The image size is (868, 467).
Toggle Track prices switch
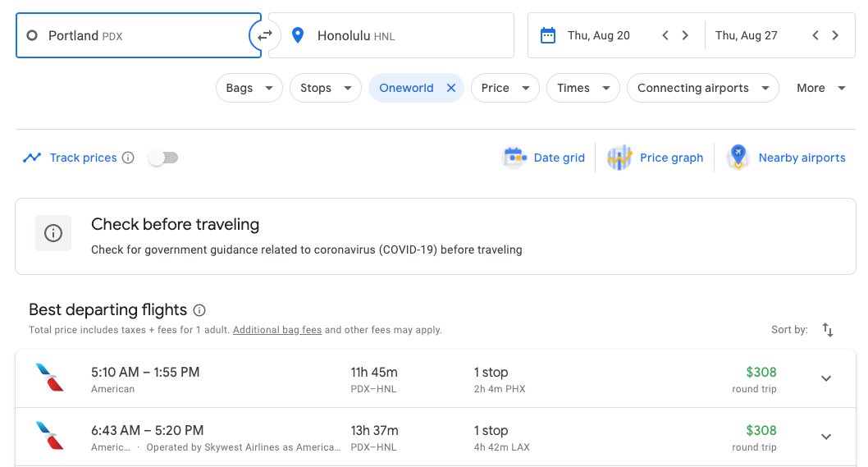(163, 158)
